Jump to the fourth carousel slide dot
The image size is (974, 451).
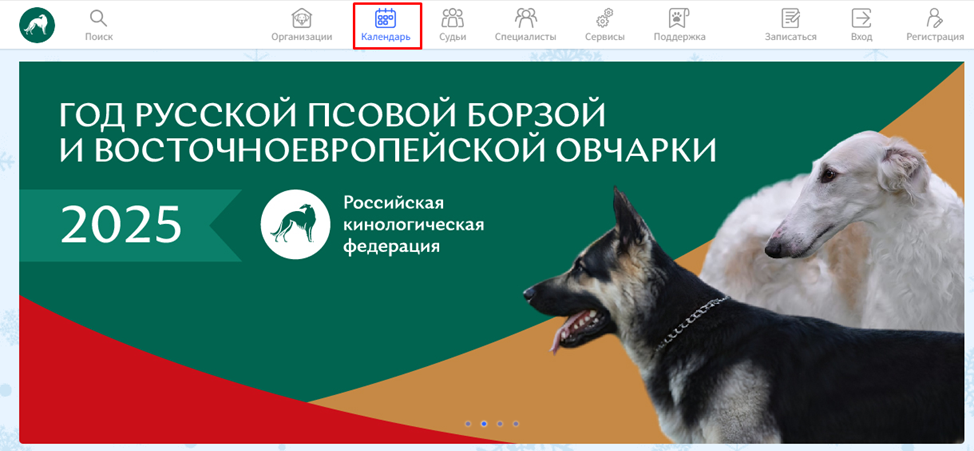coord(516,423)
